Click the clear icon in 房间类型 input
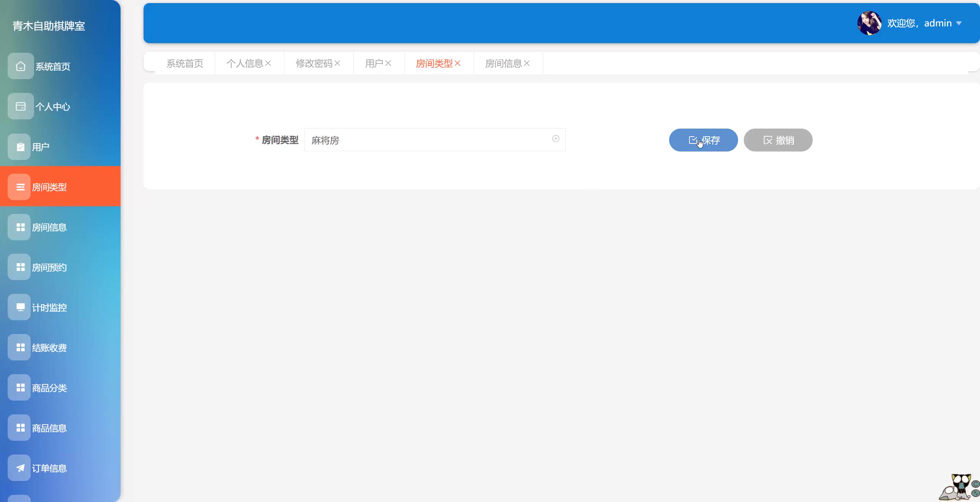The height and width of the screenshot is (502, 980). [555, 139]
